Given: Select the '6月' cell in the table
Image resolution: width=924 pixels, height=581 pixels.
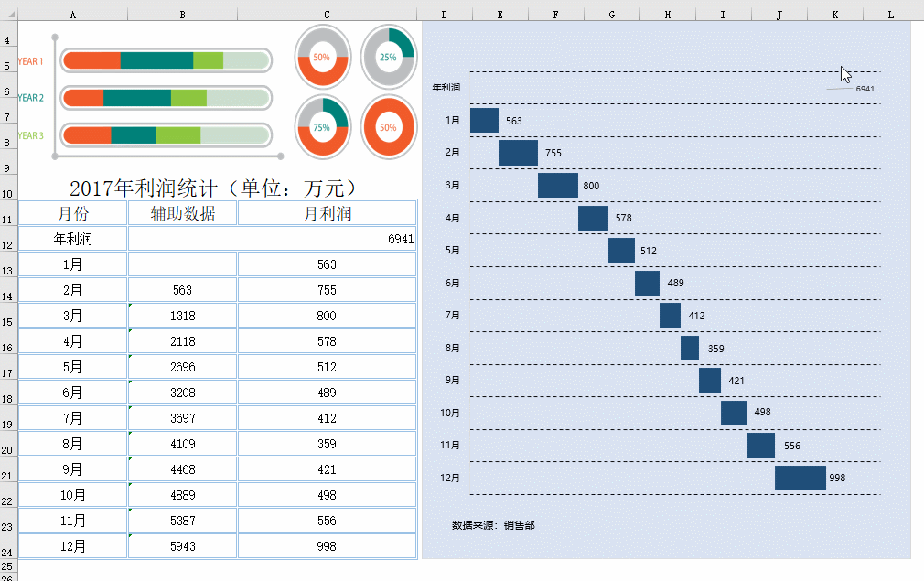Looking at the screenshot, I should (x=72, y=393).
